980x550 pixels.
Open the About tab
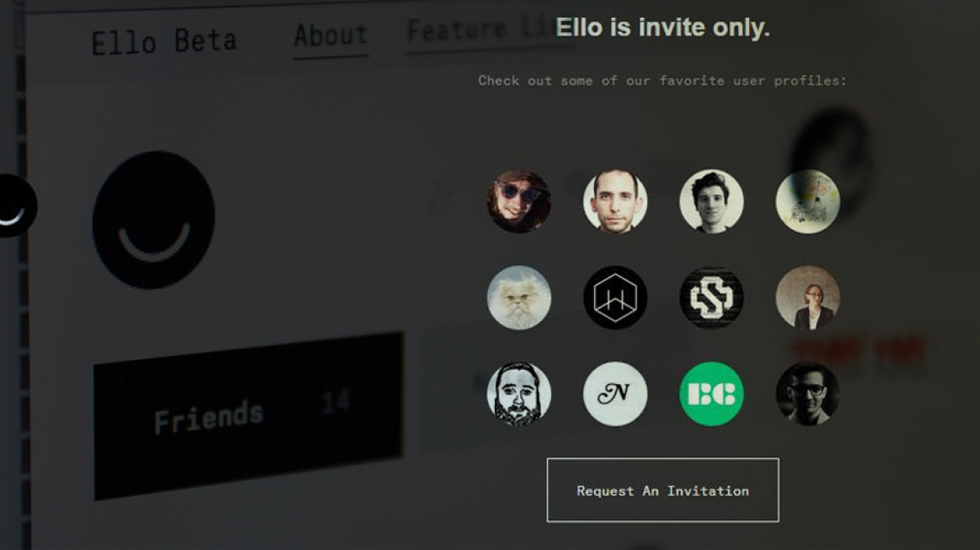click(331, 37)
